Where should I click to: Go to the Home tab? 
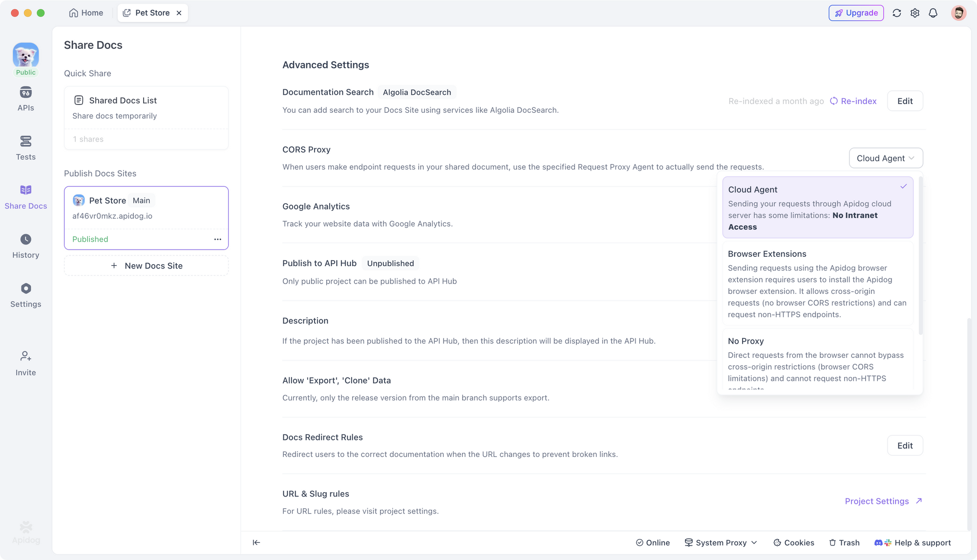86,13
